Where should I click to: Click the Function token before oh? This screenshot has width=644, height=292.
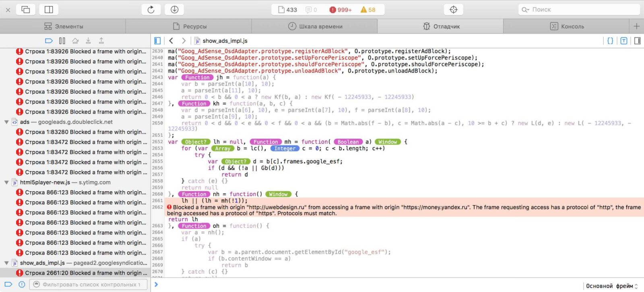pos(194,226)
